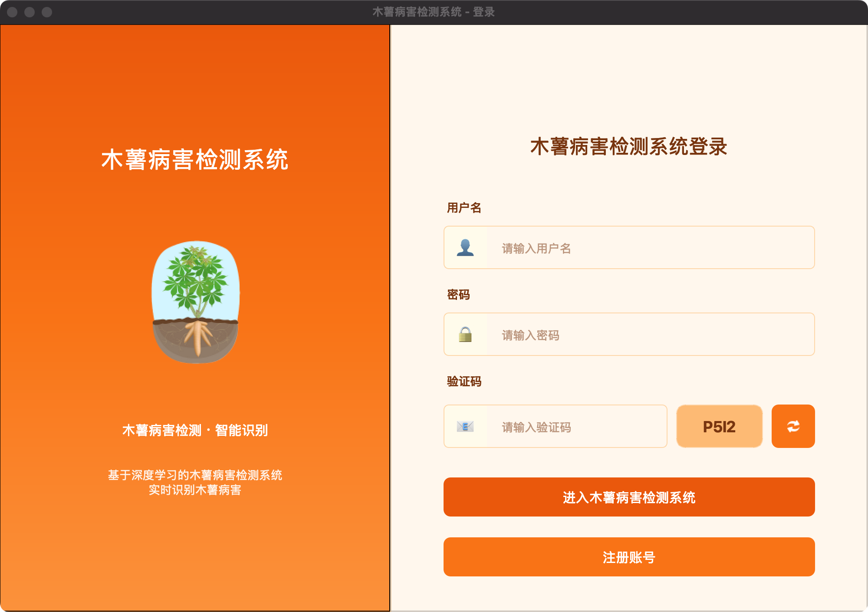Click the 木薯病害检测 · 智能识别 slogan text
The width and height of the screenshot is (868, 612).
point(195,430)
